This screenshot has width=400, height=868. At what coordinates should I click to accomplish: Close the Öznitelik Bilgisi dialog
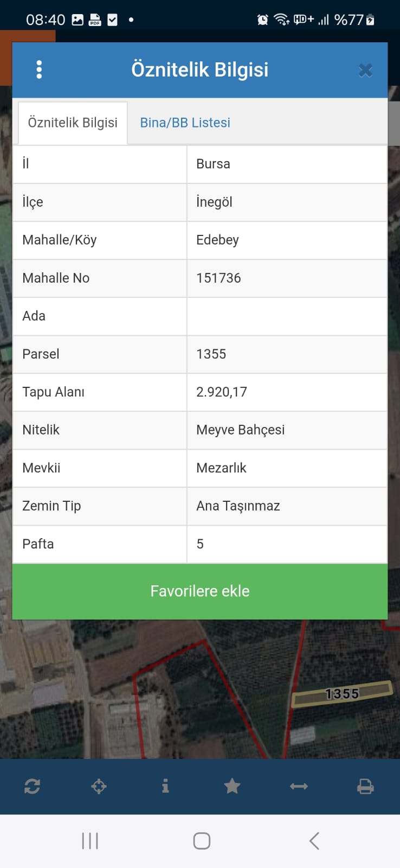tap(366, 71)
